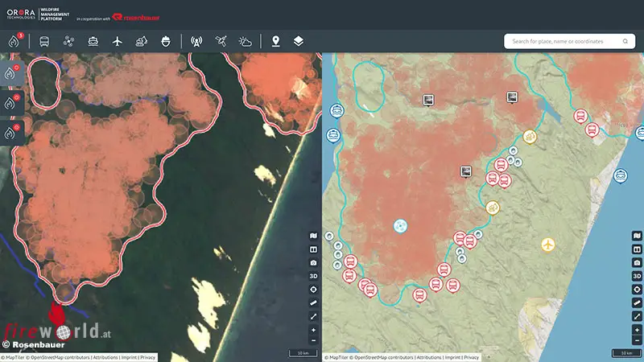644x362 pixels.
Task: Expand the map layers stack menu
Action: 299,41
